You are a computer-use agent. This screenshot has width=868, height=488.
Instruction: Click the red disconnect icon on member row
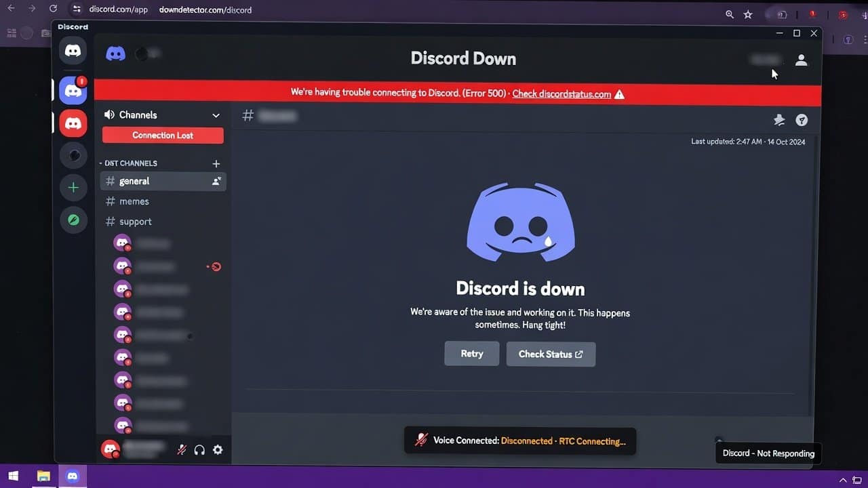[x=216, y=266]
